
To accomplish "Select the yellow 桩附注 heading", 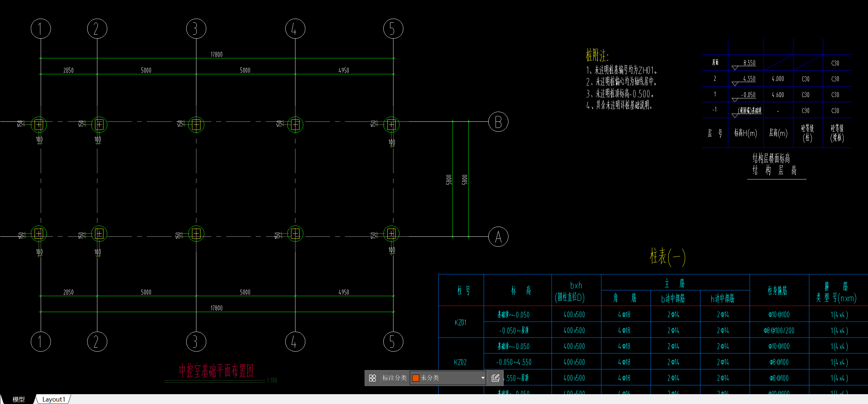I will point(597,55).
